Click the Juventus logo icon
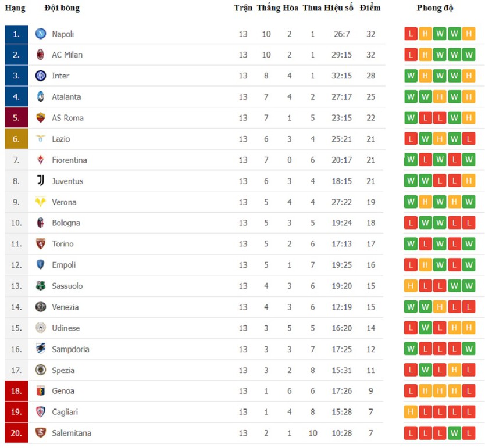 point(41,181)
